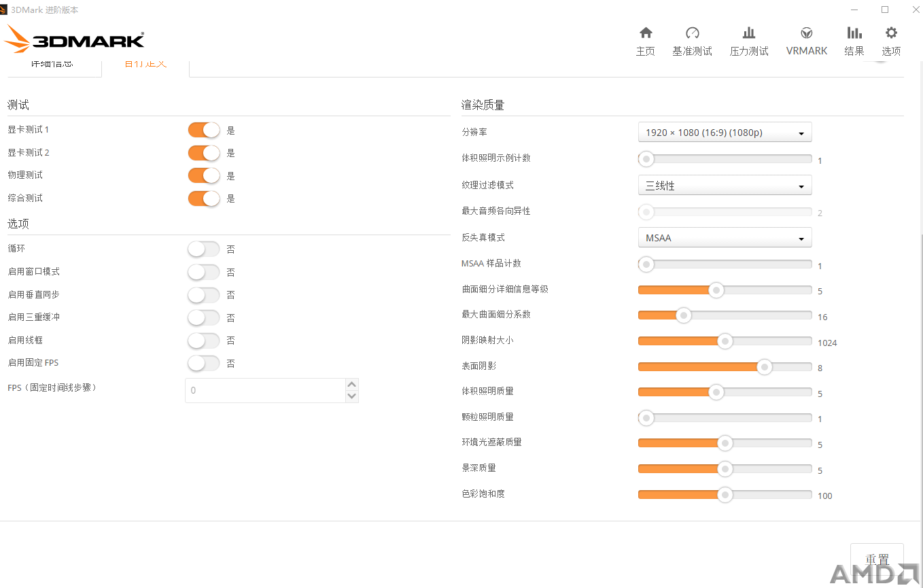
Task: Turn on 启用三重缓冲 switch
Action: click(x=204, y=317)
